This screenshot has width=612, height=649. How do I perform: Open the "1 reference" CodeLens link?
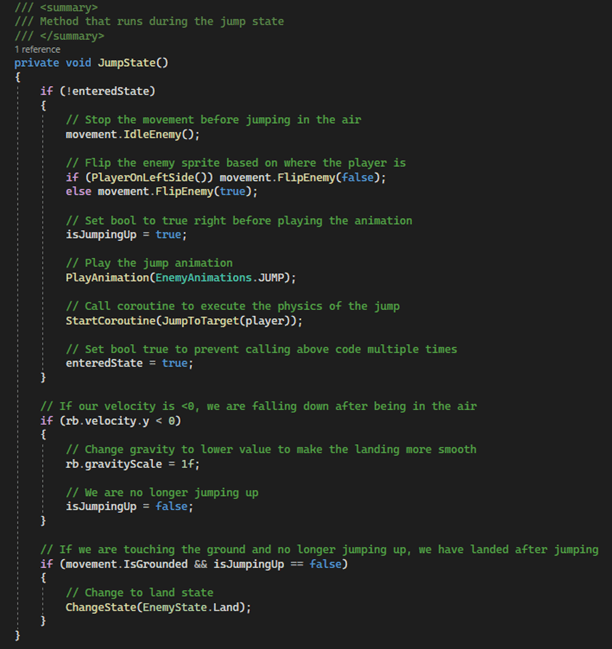[x=37, y=49]
